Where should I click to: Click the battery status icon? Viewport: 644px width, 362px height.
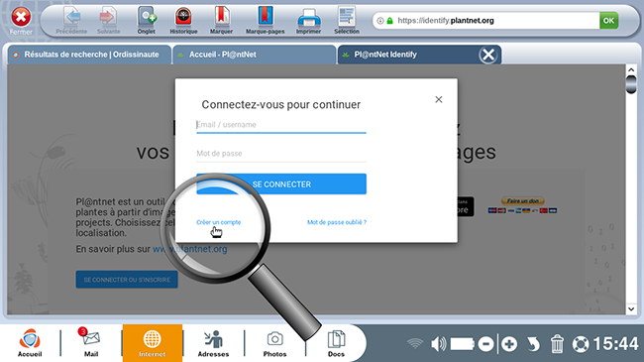click(462, 343)
